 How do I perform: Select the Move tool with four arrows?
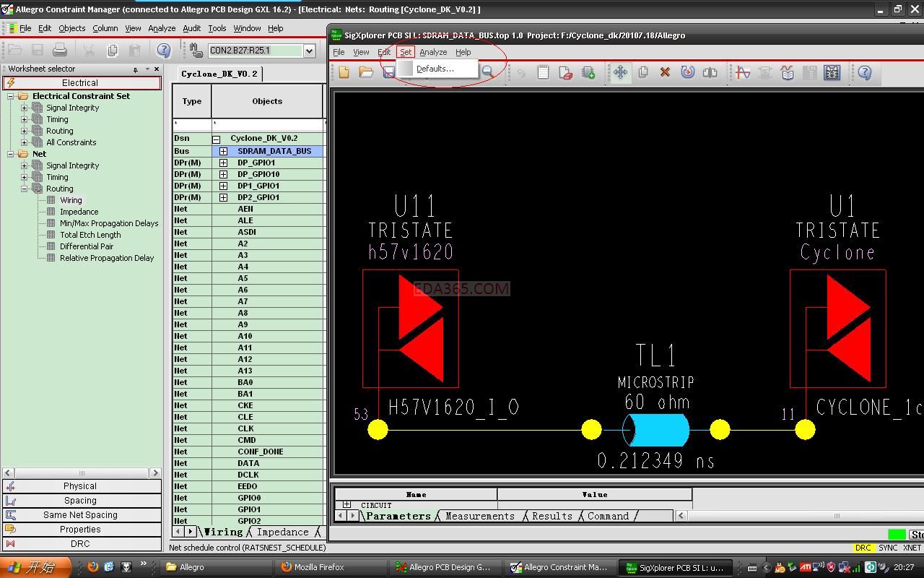(620, 72)
